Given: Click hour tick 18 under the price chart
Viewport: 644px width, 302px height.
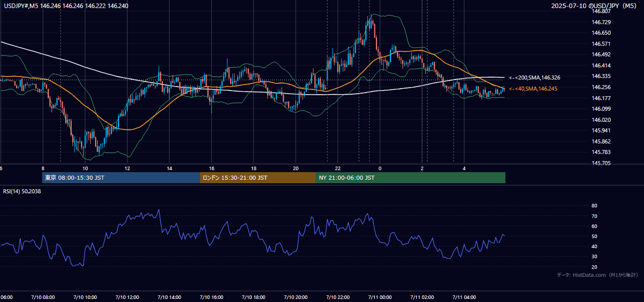Looking at the screenshot, I should [x=253, y=168].
